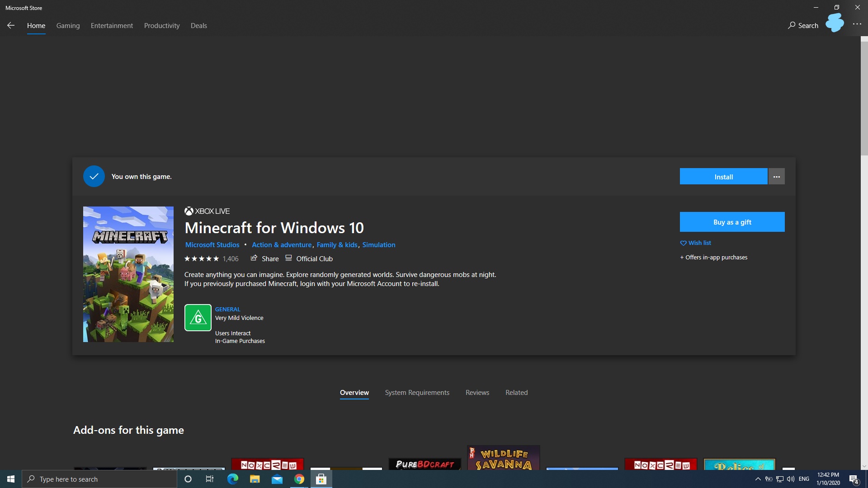
Task: Click the scrollbar down arrow
Action: pyautogui.click(x=864, y=466)
